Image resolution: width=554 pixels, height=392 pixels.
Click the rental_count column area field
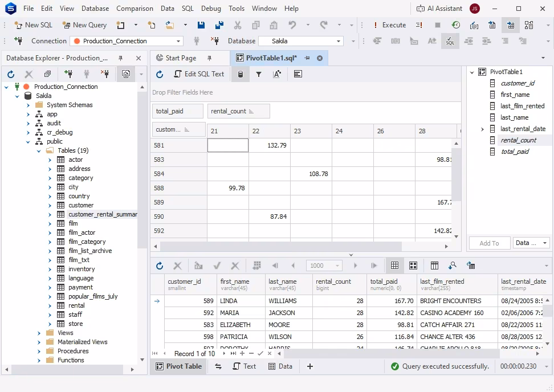point(238,111)
